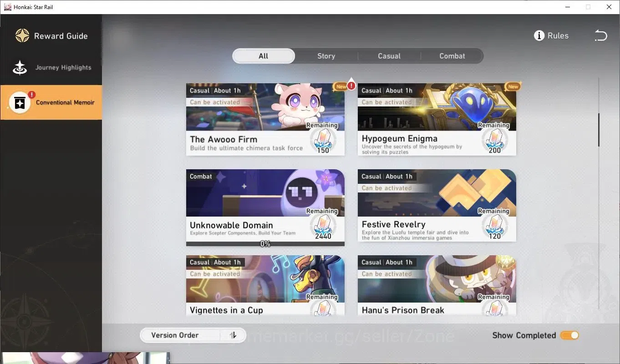Image resolution: width=620 pixels, height=364 pixels.
Task: Switch to the Story tab
Action: click(326, 56)
